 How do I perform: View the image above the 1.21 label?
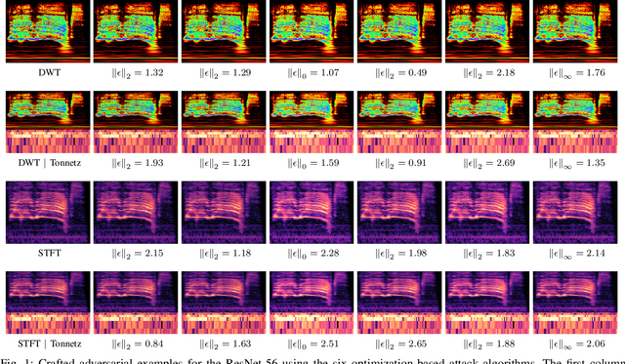click(x=224, y=122)
